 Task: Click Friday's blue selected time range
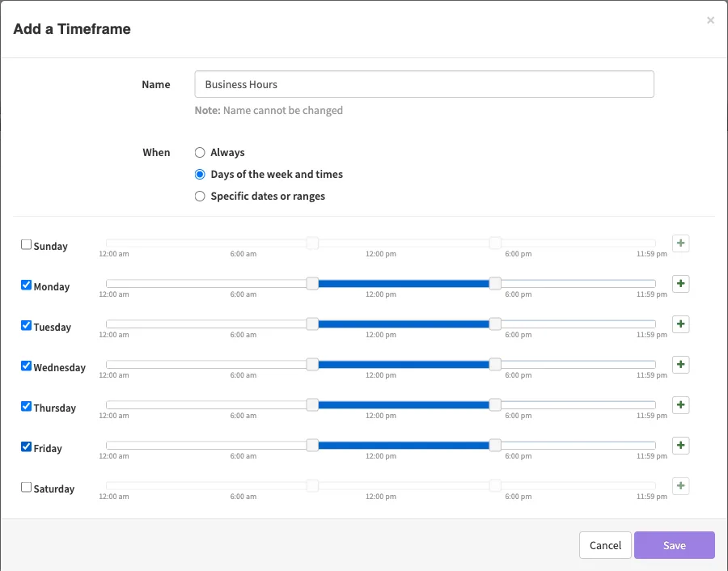click(x=404, y=445)
